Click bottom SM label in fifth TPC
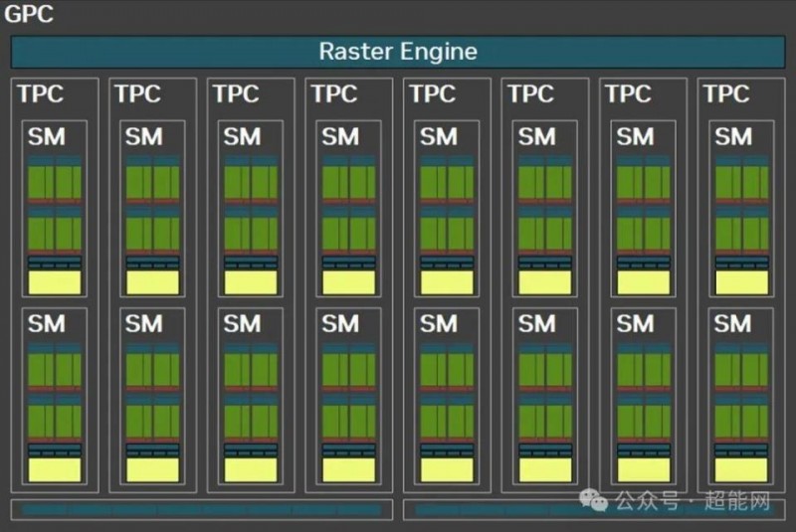This screenshot has width=796, height=532. pyautogui.click(x=438, y=323)
